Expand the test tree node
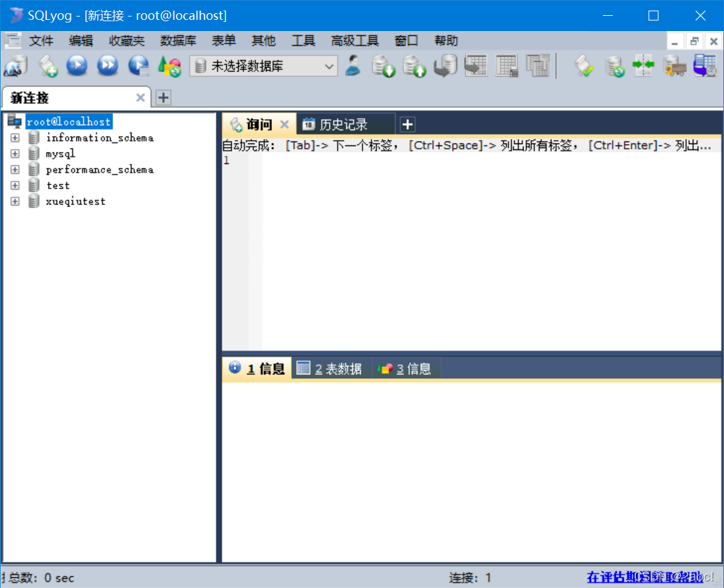 point(15,186)
